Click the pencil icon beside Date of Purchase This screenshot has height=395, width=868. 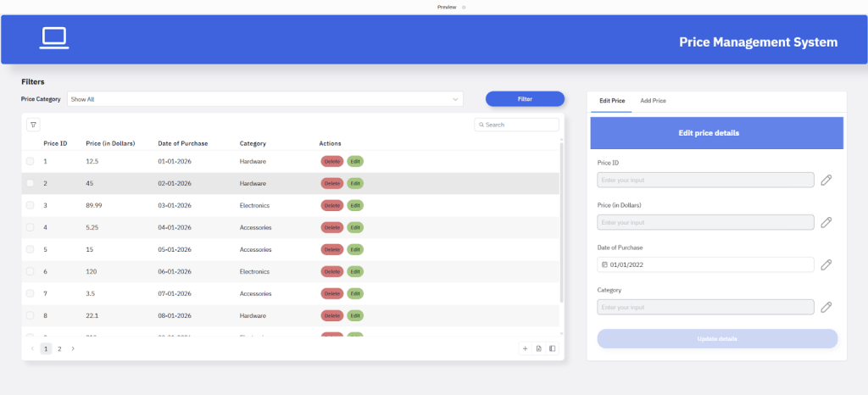pos(826,264)
